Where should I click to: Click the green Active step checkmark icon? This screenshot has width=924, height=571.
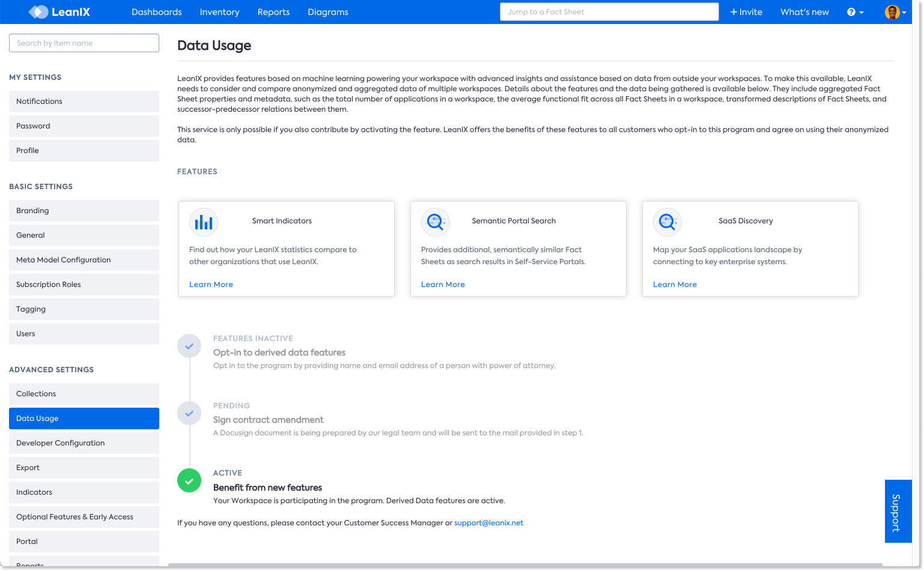189,480
